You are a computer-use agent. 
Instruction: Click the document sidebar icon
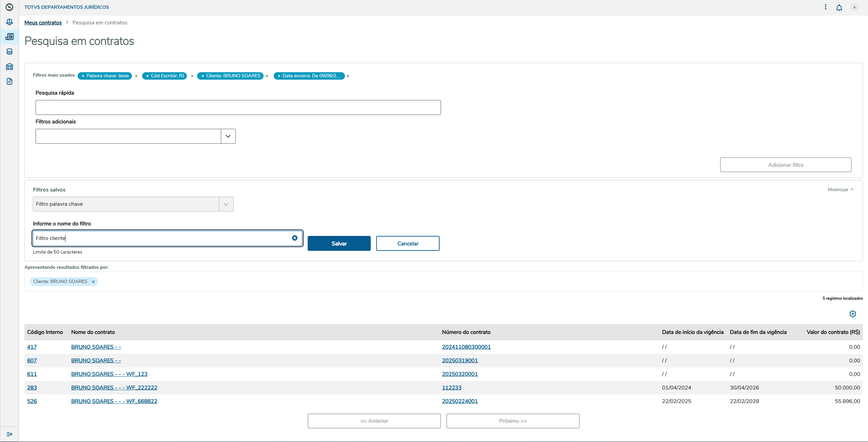(x=9, y=81)
